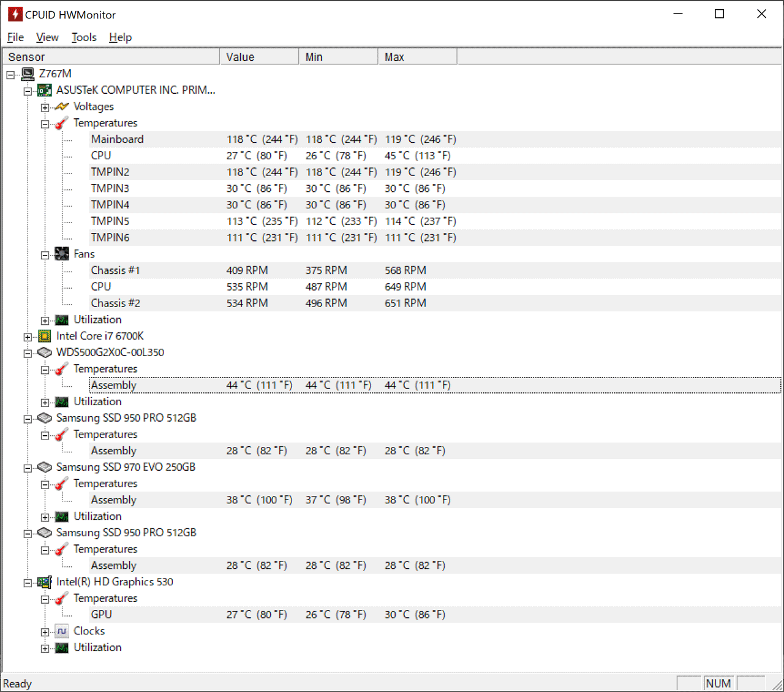This screenshot has height=692, width=784.
Task: Select the Assembly row under Samsung 970 EVO
Action: pos(435,500)
